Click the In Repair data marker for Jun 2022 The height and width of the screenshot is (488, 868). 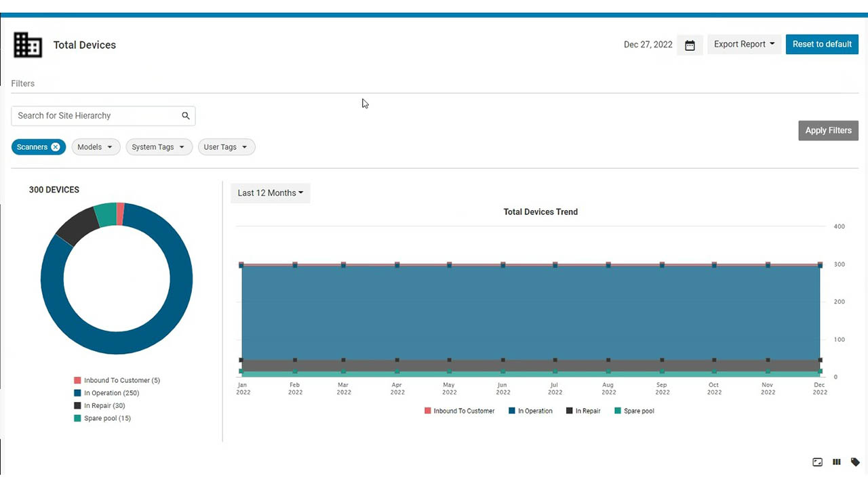pyautogui.click(x=502, y=361)
